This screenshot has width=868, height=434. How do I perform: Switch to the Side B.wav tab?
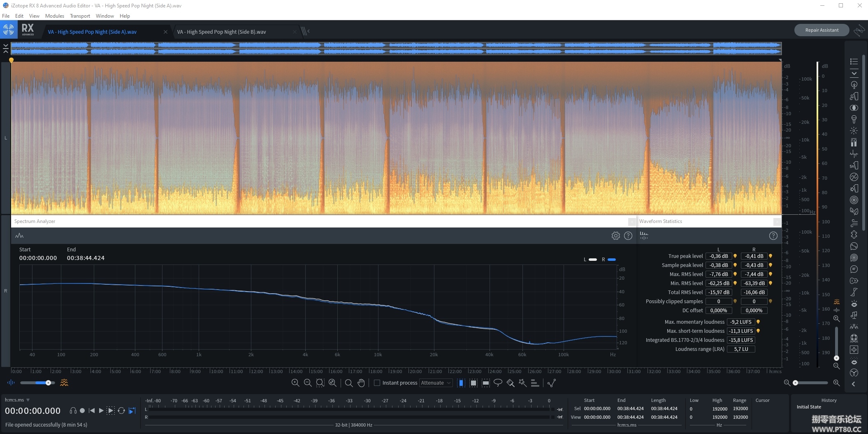[221, 32]
